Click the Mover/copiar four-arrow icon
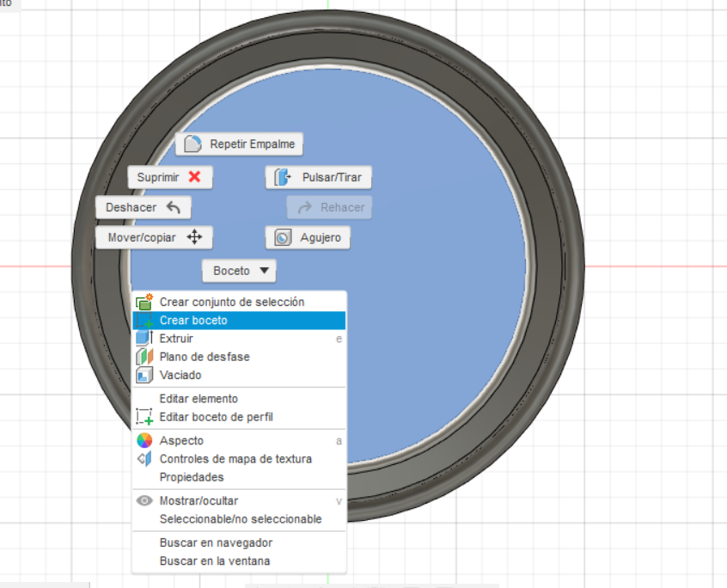727x588 pixels. 194,237
